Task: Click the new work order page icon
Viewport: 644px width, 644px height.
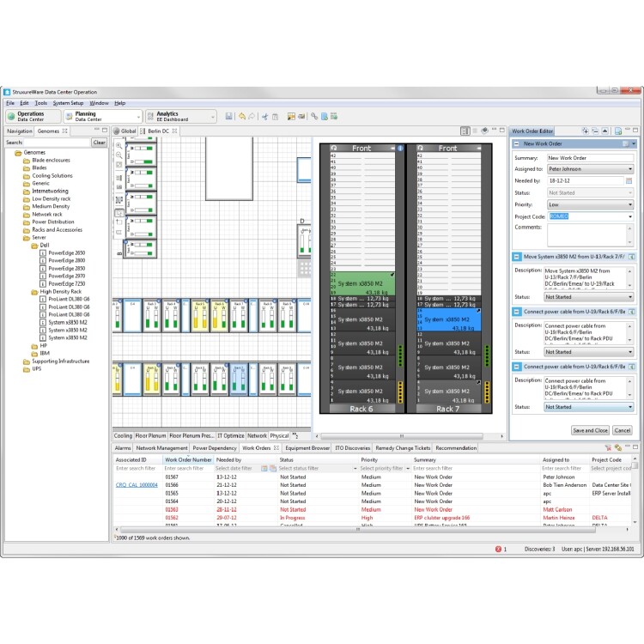Action: (618, 131)
